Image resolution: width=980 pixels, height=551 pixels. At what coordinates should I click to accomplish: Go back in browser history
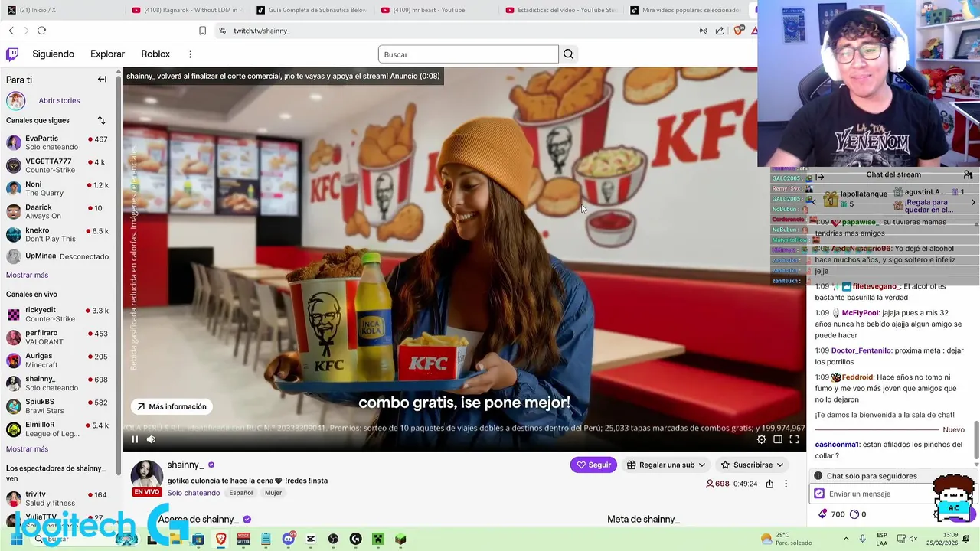click(11, 31)
